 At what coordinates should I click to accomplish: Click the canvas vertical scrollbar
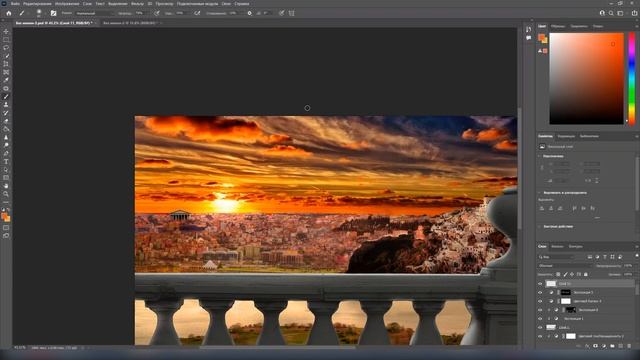519,168
